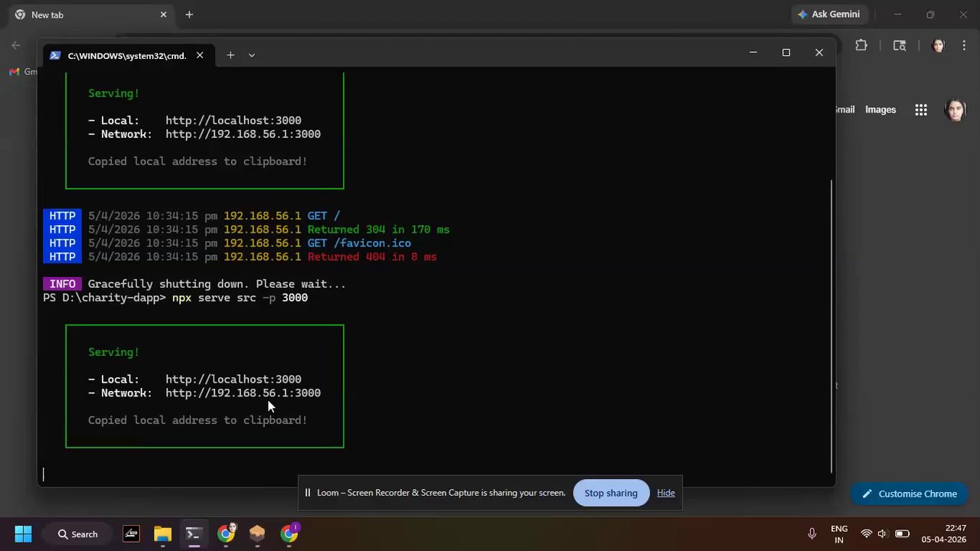Add a new tab in Terminal

pyautogui.click(x=230, y=55)
